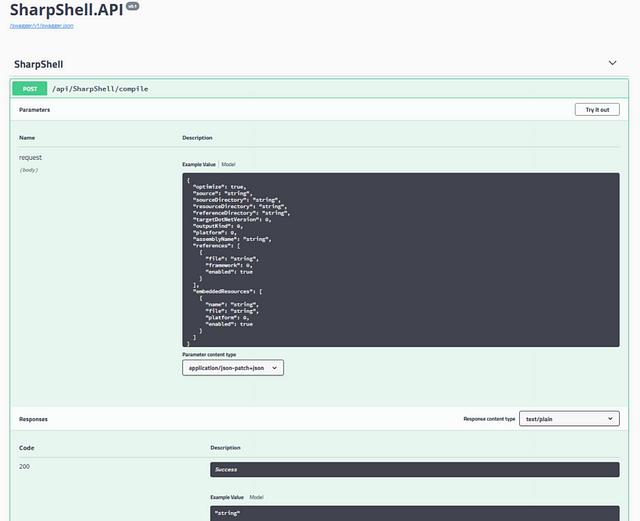Click the response "string" example block
Screen dimensions: 640x521
(415, 513)
